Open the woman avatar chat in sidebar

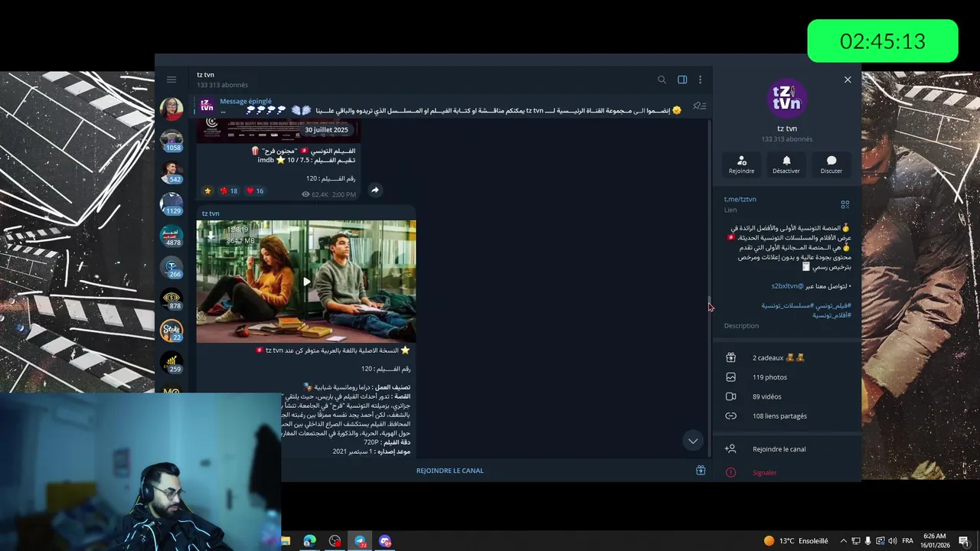pos(171,109)
